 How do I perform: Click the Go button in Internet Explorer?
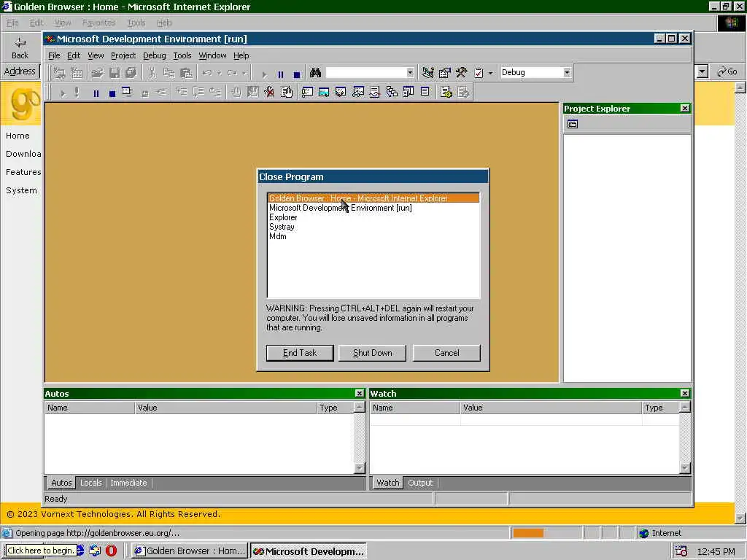coord(727,72)
